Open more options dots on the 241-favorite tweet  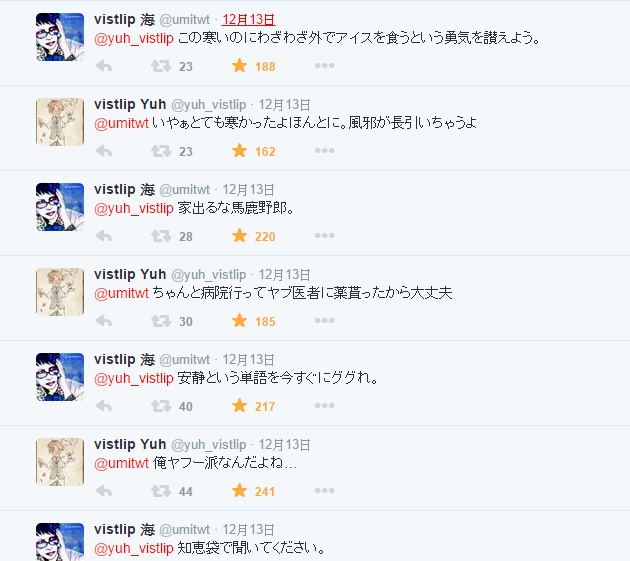click(325, 491)
